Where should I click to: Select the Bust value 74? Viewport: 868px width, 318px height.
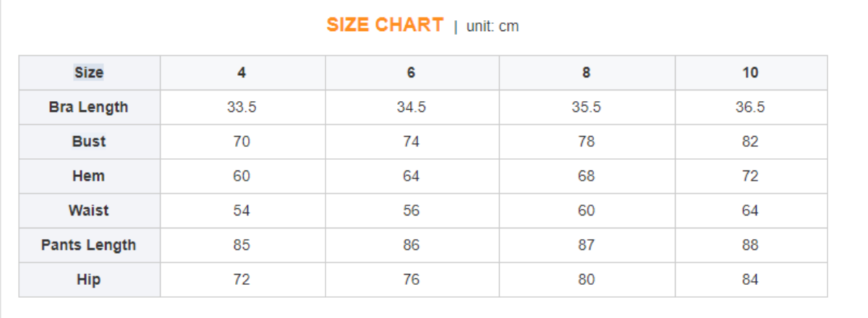[x=411, y=142]
